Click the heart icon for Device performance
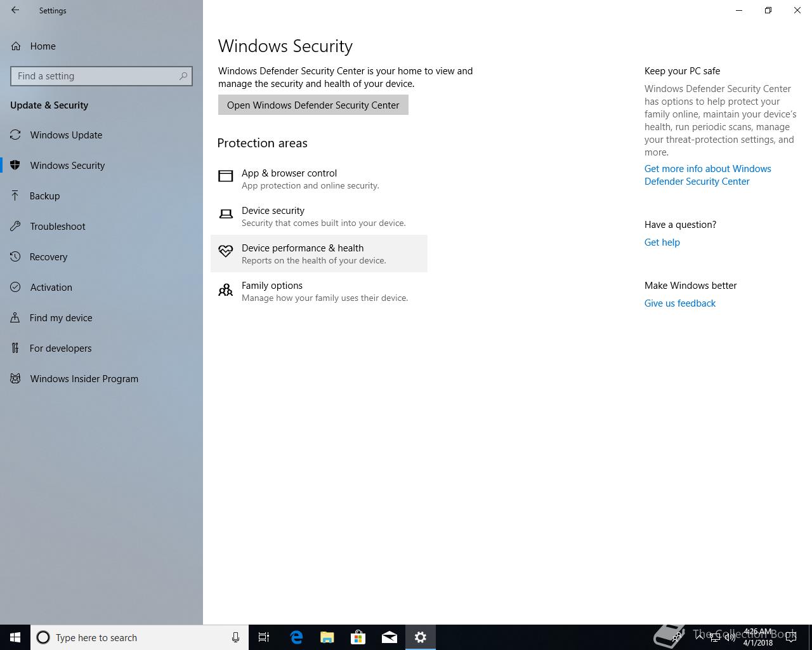The image size is (812, 650). pyautogui.click(x=226, y=251)
